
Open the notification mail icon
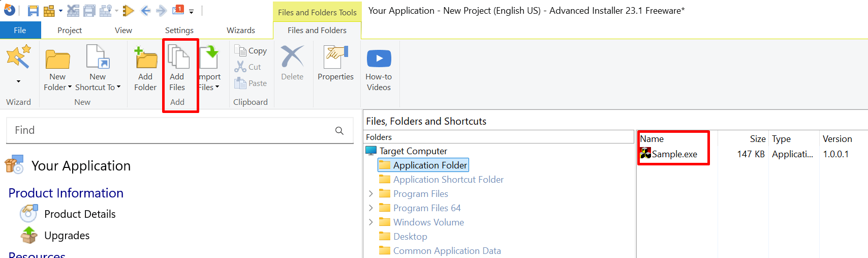(178, 10)
